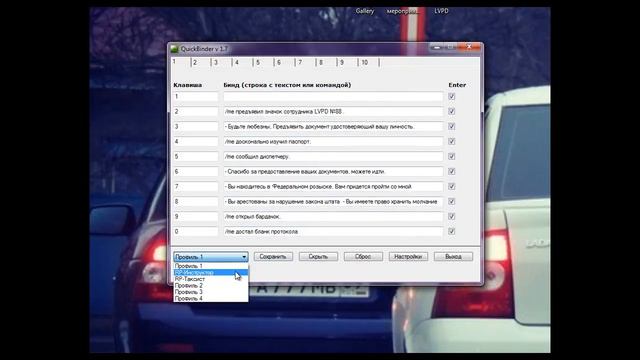Click the key field containing 0
640x360 pixels.
click(196, 231)
